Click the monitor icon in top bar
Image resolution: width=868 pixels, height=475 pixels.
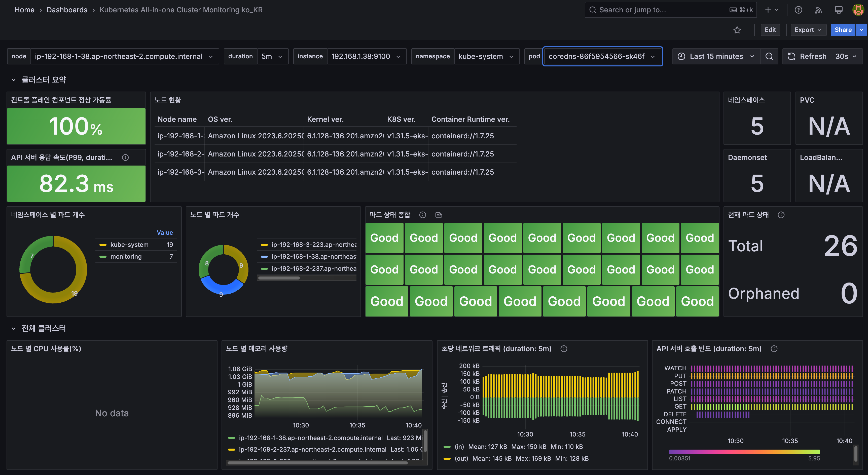pos(839,10)
